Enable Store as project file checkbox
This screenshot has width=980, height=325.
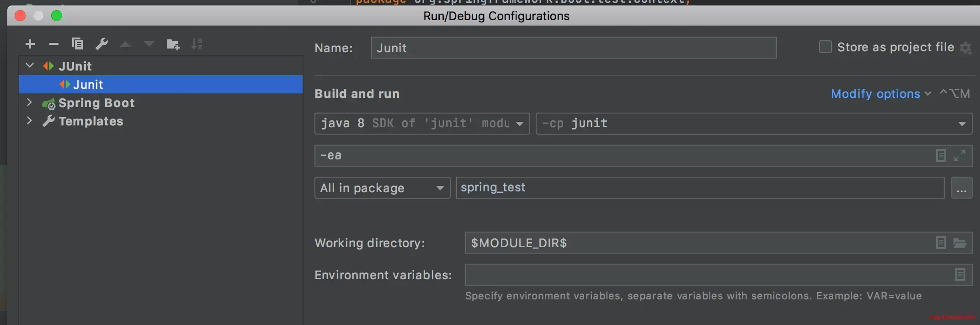[x=825, y=47]
